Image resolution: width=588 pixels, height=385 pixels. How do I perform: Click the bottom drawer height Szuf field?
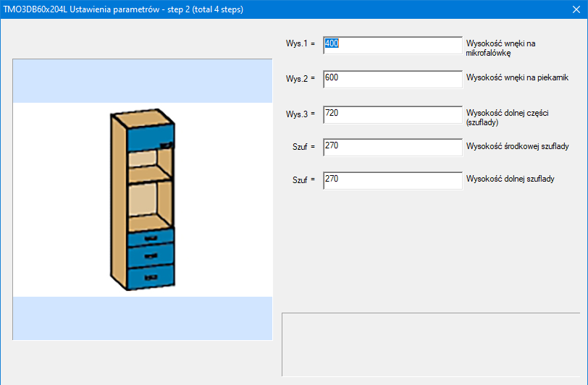point(392,180)
